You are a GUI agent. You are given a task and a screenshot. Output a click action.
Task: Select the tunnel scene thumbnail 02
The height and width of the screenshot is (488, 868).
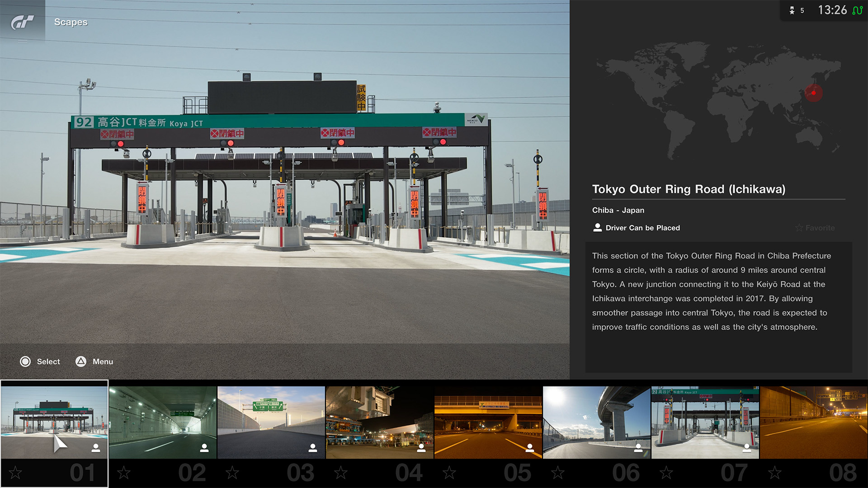[x=163, y=422]
